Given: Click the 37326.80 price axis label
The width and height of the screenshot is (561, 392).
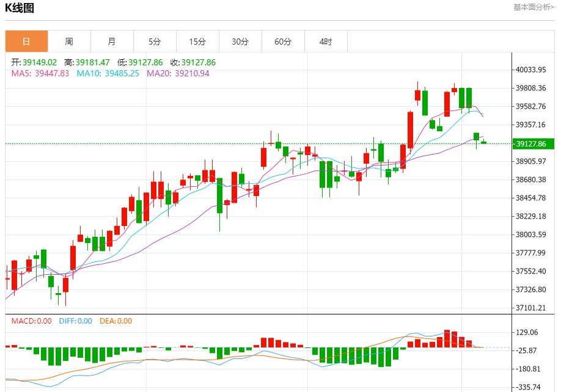Looking at the screenshot, I should coord(530,289).
